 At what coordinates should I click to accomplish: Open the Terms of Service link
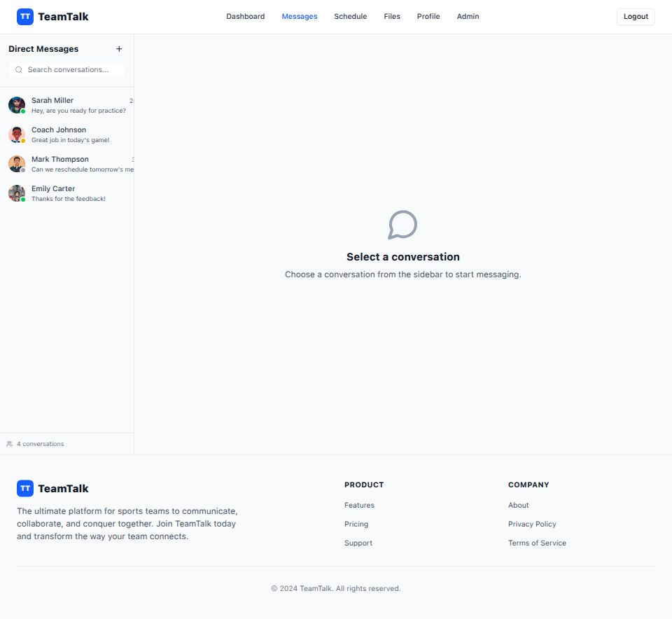point(537,543)
